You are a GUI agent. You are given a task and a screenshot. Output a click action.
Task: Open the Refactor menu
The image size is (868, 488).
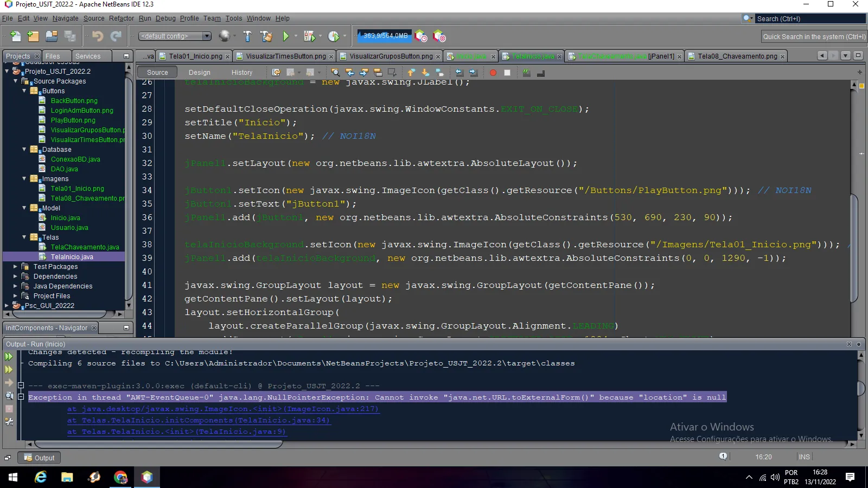coord(121,18)
